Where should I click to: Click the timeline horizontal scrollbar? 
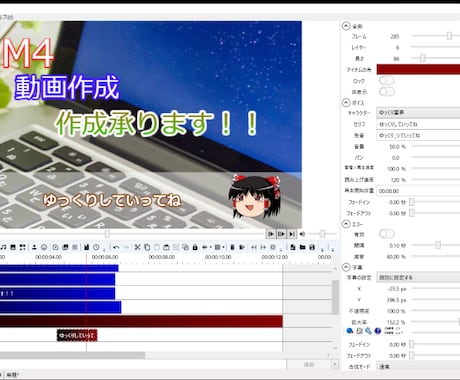(72, 355)
